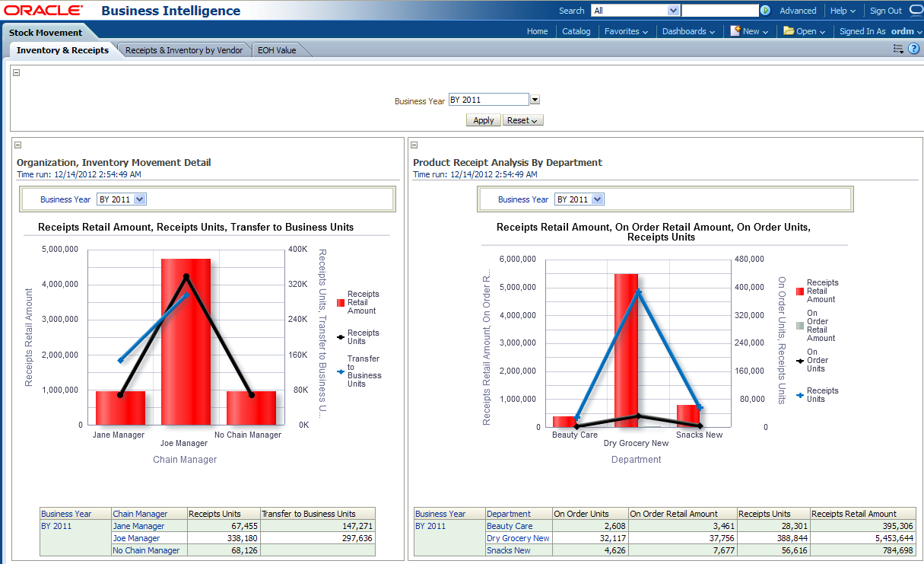Collapse the Business Year prompt section

click(x=17, y=73)
